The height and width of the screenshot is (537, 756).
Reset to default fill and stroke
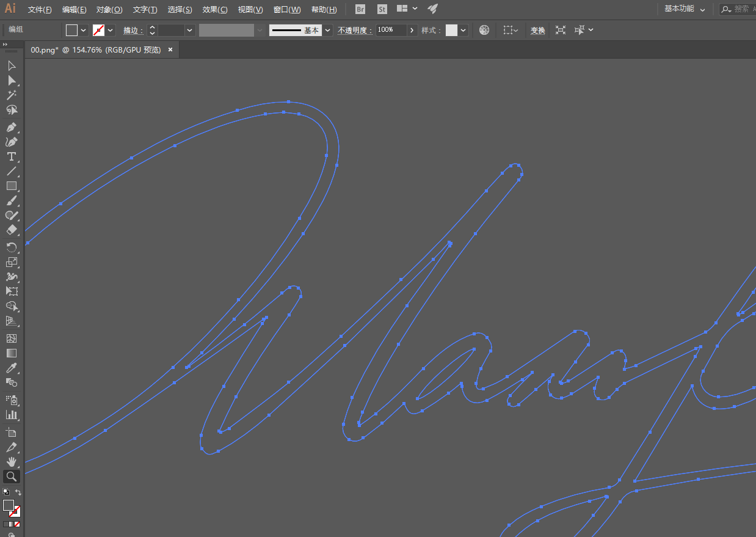[x=5, y=492]
